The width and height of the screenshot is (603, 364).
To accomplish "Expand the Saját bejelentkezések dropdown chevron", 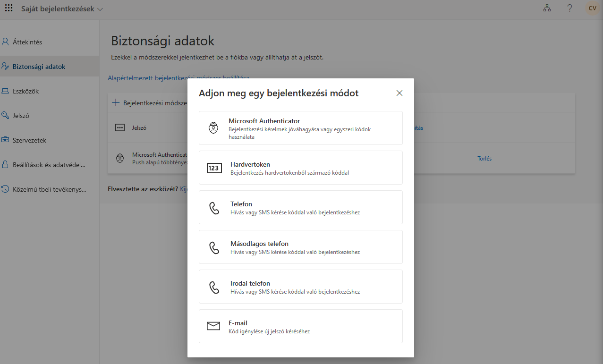I will [x=100, y=9].
